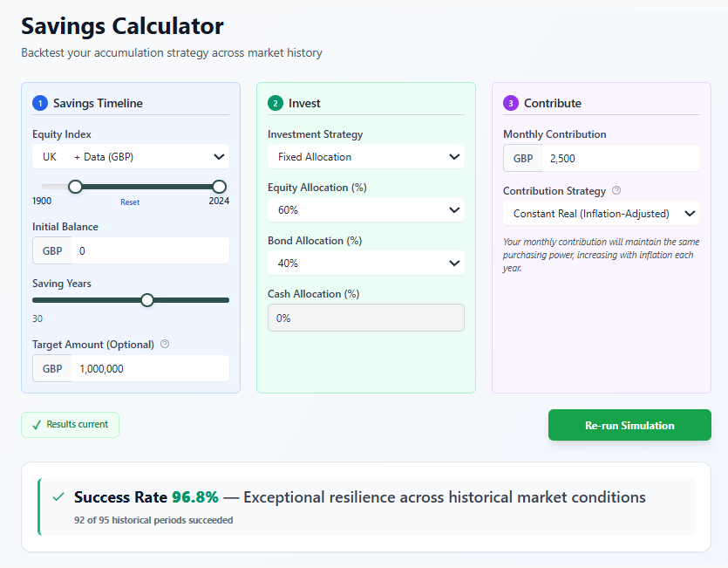This screenshot has height=568, width=728.
Task: Click the Invest section title
Action: tap(304, 103)
